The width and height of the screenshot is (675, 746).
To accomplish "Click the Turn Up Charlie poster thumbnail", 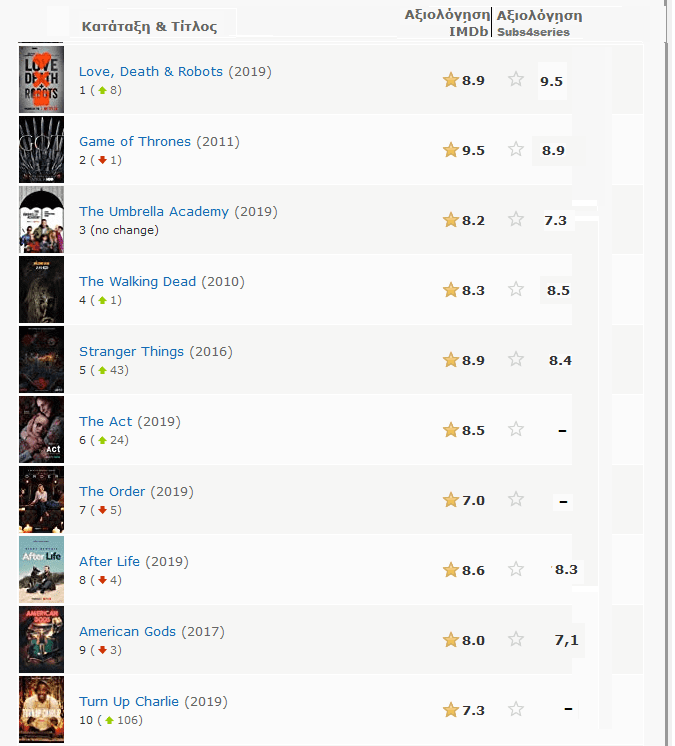I will coord(41,709).
